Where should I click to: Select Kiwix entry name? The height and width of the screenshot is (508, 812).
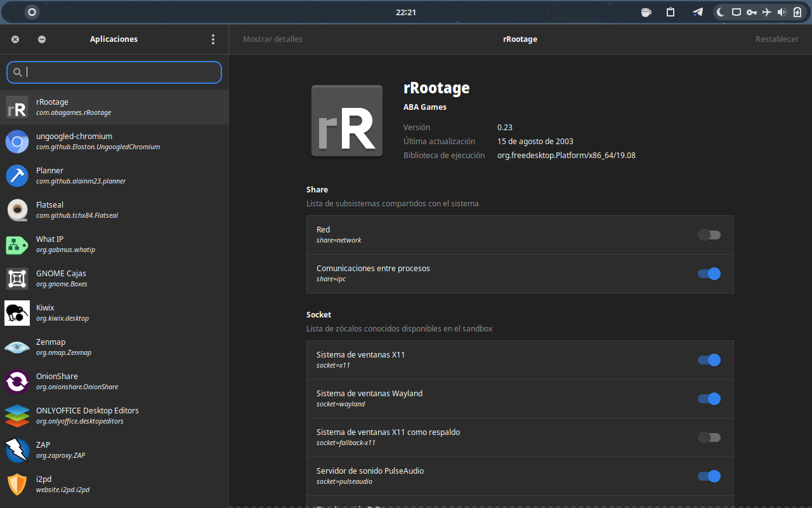[45, 307]
